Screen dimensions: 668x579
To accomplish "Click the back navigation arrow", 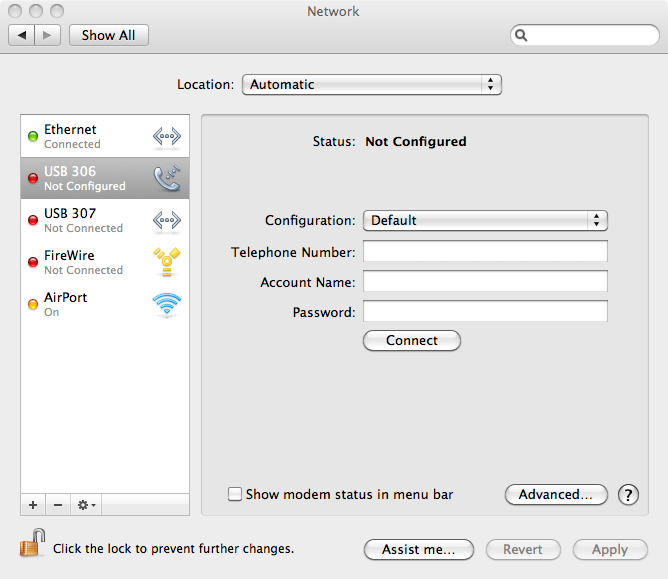I will (x=22, y=35).
